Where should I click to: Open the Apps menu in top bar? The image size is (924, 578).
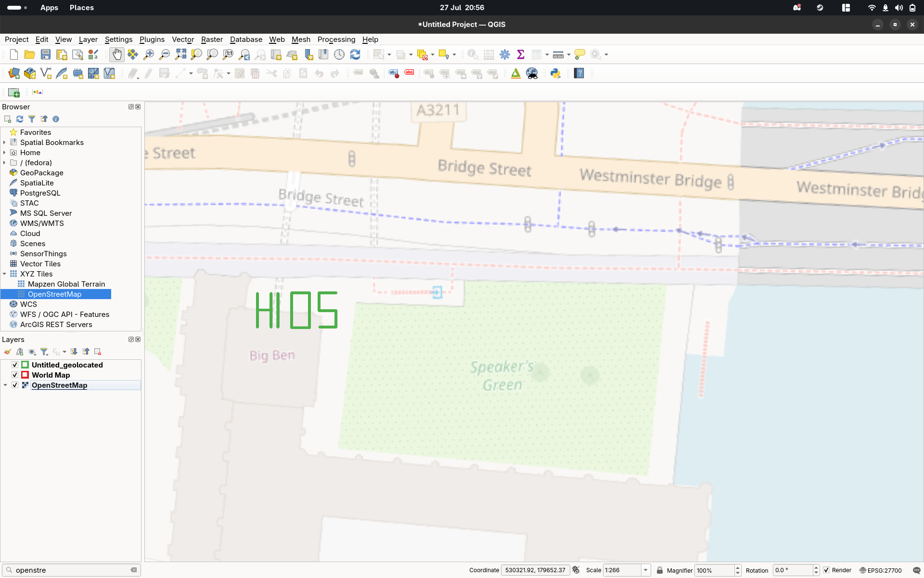(49, 8)
